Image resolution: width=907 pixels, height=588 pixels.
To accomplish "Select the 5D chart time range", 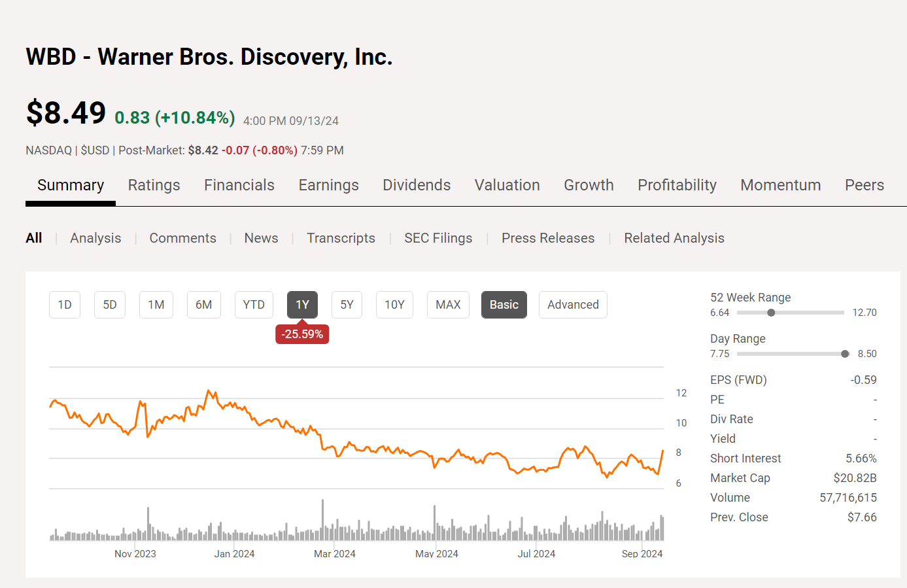I will [x=109, y=304].
